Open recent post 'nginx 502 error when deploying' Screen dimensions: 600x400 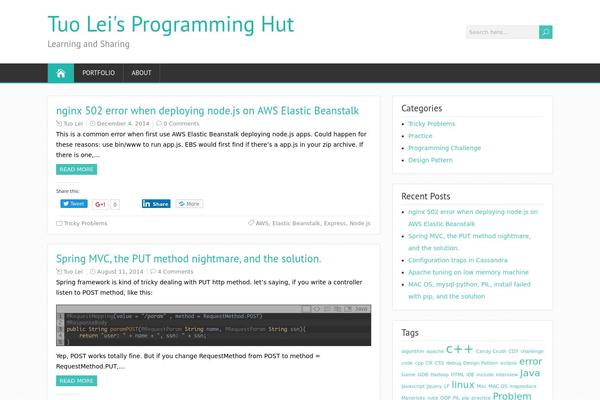pyautogui.click(x=473, y=218)
